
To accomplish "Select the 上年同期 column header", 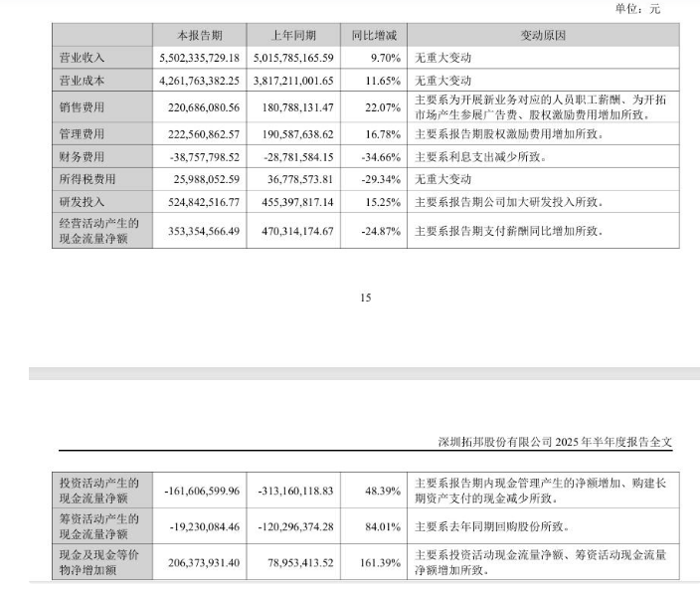I will (x=293, y=35).
